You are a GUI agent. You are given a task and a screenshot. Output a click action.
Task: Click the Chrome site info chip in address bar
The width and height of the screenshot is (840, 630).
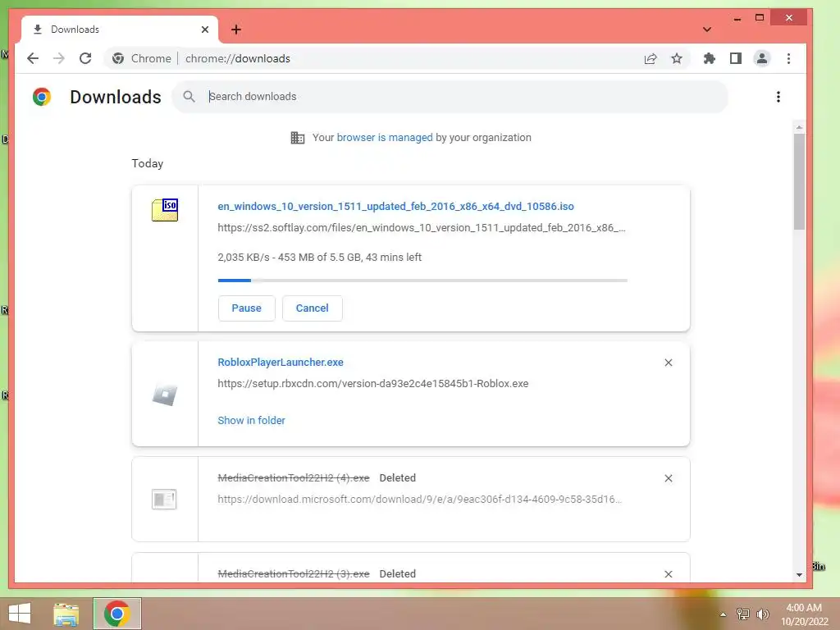click(141, 58)
